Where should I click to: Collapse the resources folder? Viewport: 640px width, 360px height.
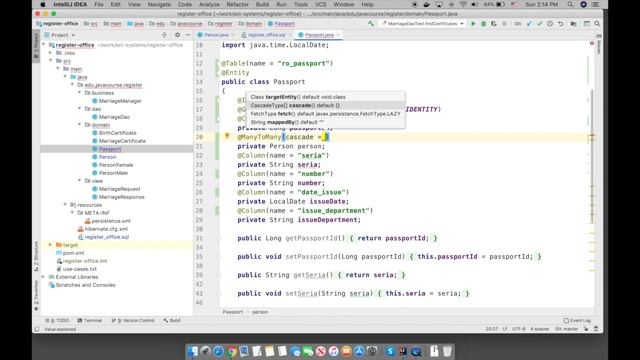65,205
